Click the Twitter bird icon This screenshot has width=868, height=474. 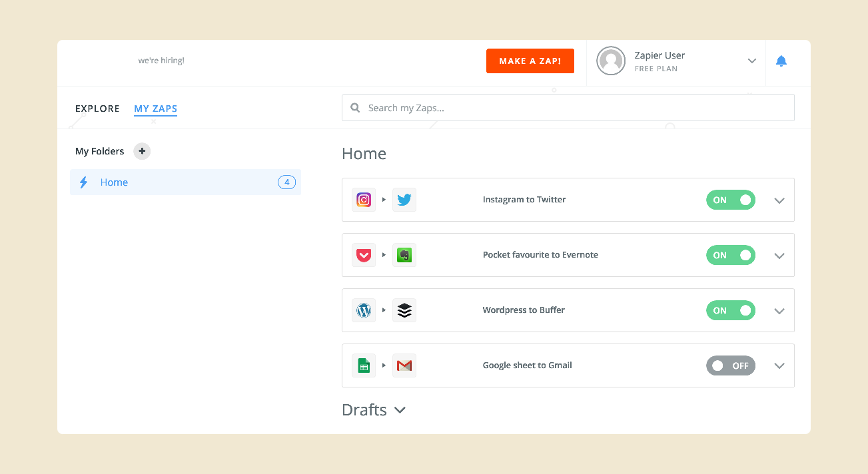tap(404, 200)
